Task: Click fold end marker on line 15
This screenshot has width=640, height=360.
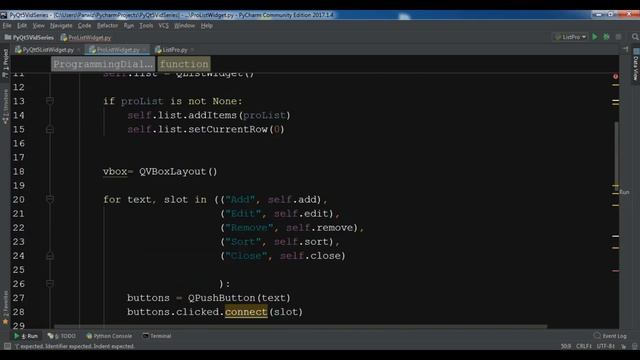Action: click(x=50, y=129)
